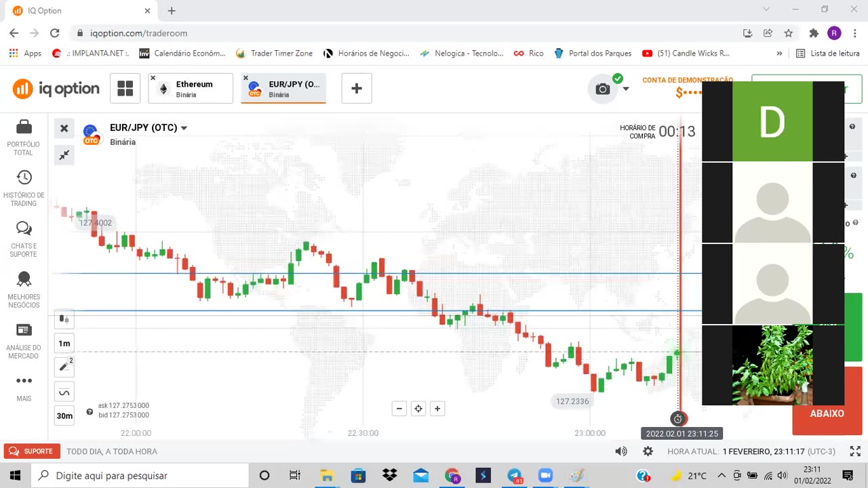The height and width of the screenshot is (488, 868).
Task: Open Nelogica - Tecnolo... bookmark
Action: click(462, 53)
